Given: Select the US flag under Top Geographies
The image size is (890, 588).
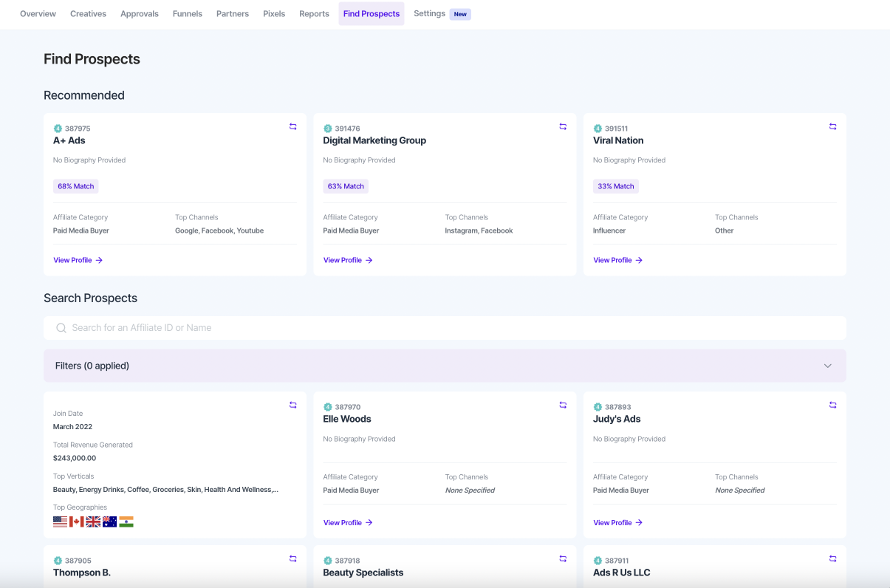Looking at the screenshot, I should pos(59,521).
